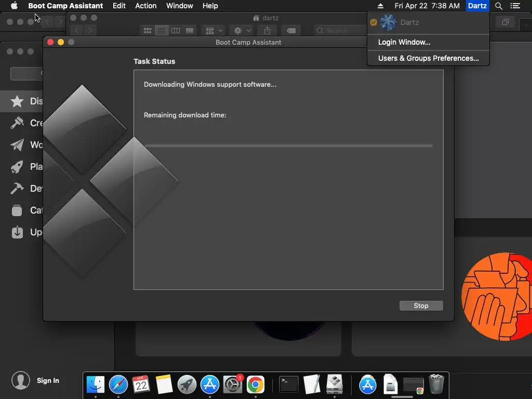The width and height of the screenshot is (532, 399).
Task: Open TextEdit from the Dock
Action: pyautogui.click(x=312, y=384)
